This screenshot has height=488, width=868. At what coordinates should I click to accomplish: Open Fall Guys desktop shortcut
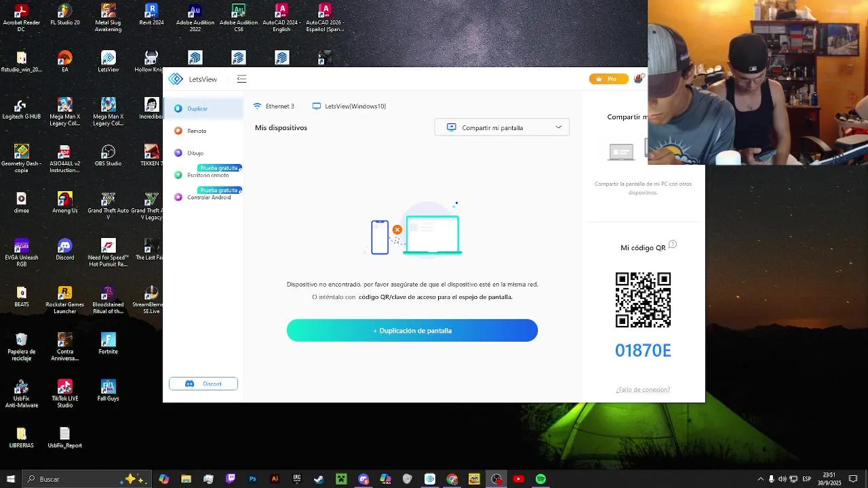coord(108,391)
